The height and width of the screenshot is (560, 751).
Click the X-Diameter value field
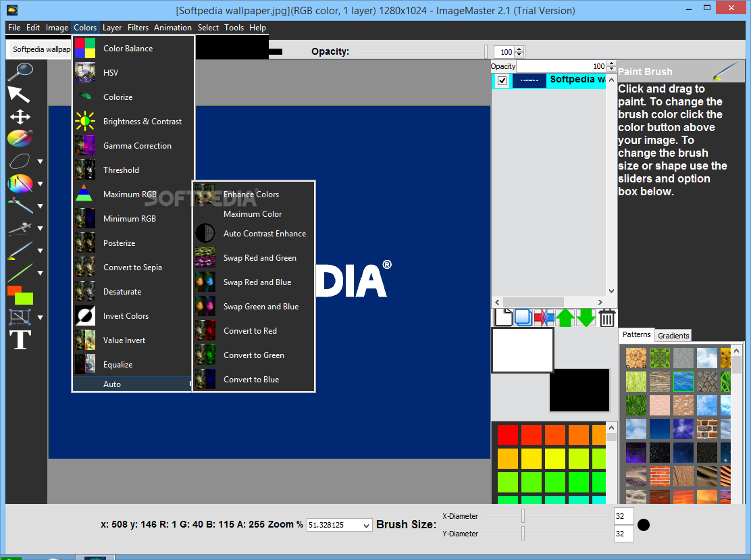click(x=623, y=516)
